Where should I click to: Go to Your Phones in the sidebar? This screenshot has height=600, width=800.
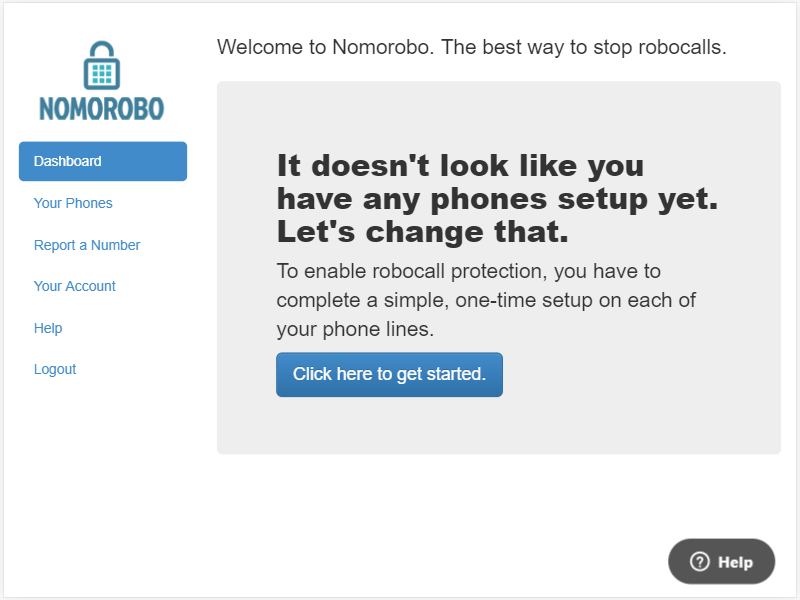[73, 203]
